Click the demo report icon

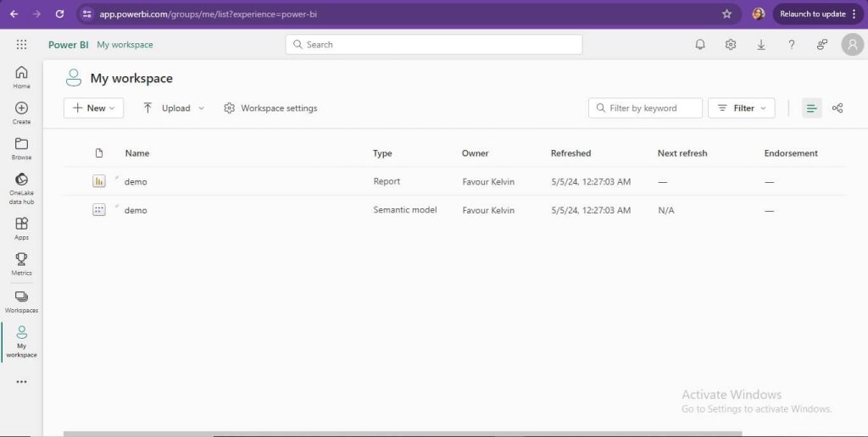(99, 181)
